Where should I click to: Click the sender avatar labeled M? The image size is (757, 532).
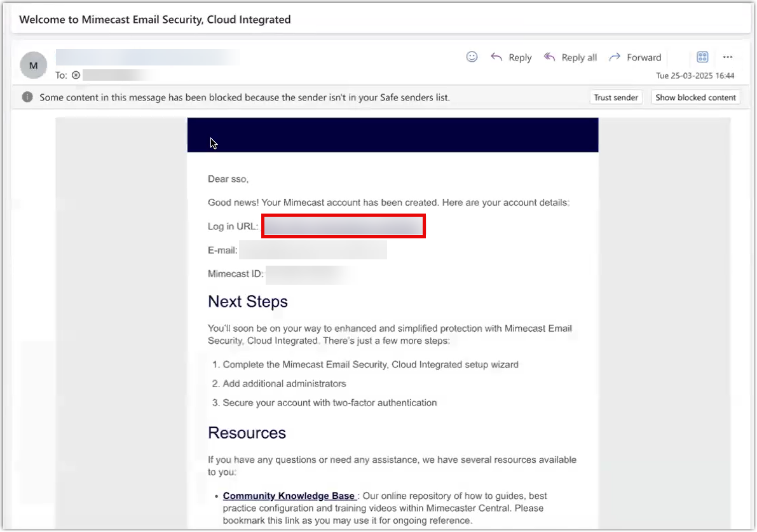coord(34,65)
